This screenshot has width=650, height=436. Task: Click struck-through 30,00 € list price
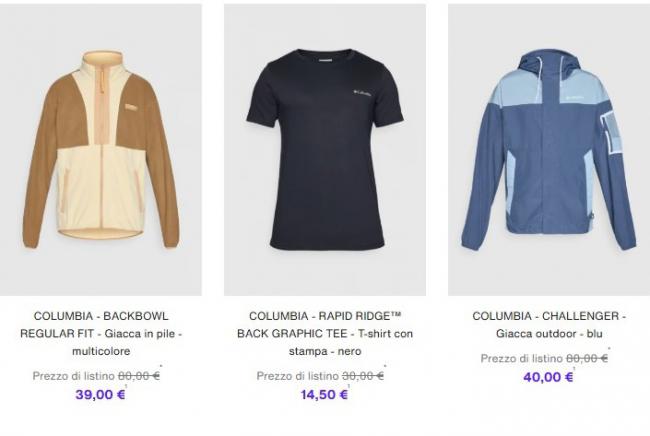363,376
